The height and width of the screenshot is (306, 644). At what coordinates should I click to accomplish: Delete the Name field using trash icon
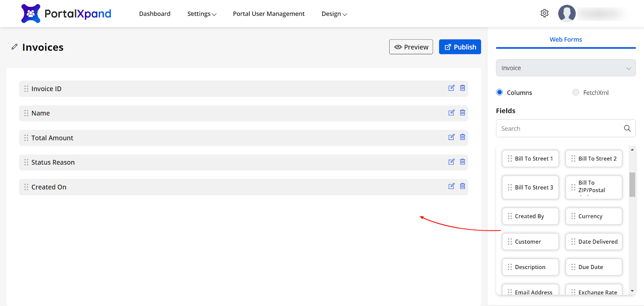pyautogui.click(x=462, y=113)
